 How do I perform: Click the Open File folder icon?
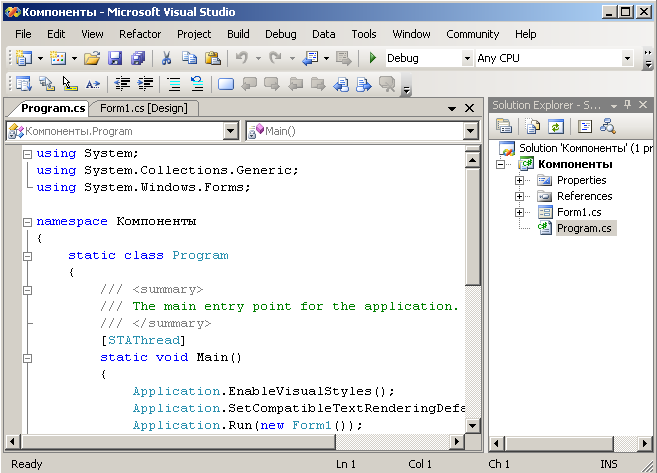[x=92, y=58]
